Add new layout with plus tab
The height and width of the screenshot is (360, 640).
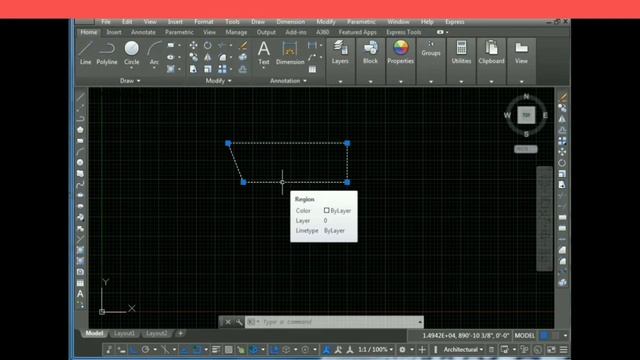(180, 333)
